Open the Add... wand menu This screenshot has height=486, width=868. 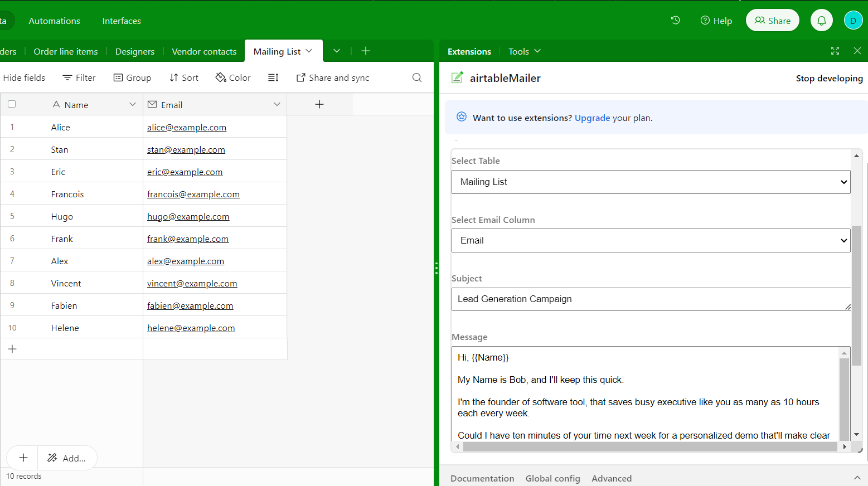tap(67, 458)
